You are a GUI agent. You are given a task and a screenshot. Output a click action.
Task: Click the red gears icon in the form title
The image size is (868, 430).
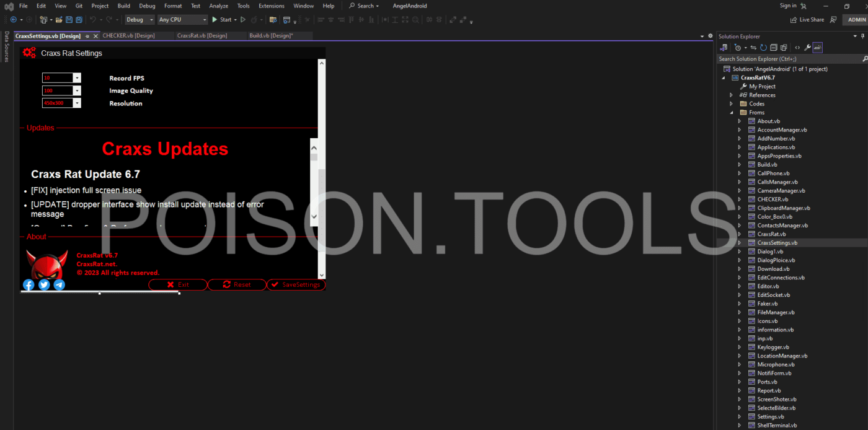tap(29, 53)
